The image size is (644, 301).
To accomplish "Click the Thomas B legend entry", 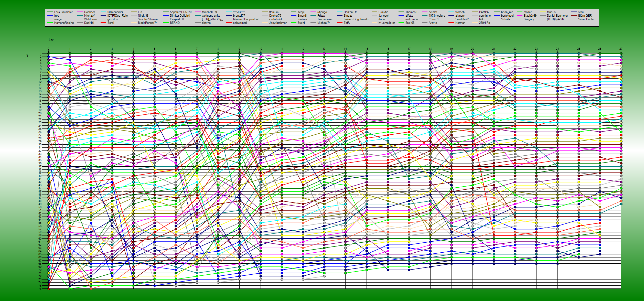I will pyautogui.click(x=412, y=12).
